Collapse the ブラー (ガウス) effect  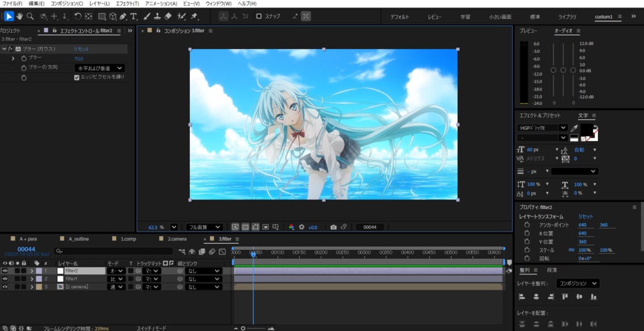[x=4, y=48]
